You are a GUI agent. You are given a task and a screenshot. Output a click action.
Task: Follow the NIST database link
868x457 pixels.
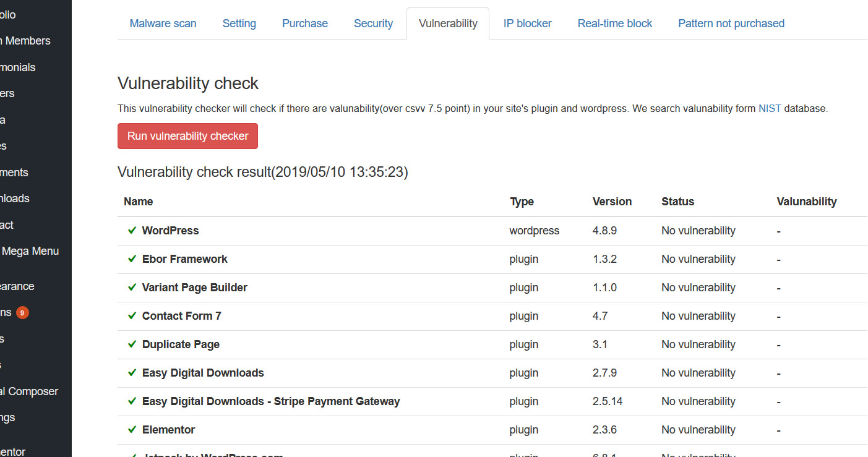click(770, 108)
